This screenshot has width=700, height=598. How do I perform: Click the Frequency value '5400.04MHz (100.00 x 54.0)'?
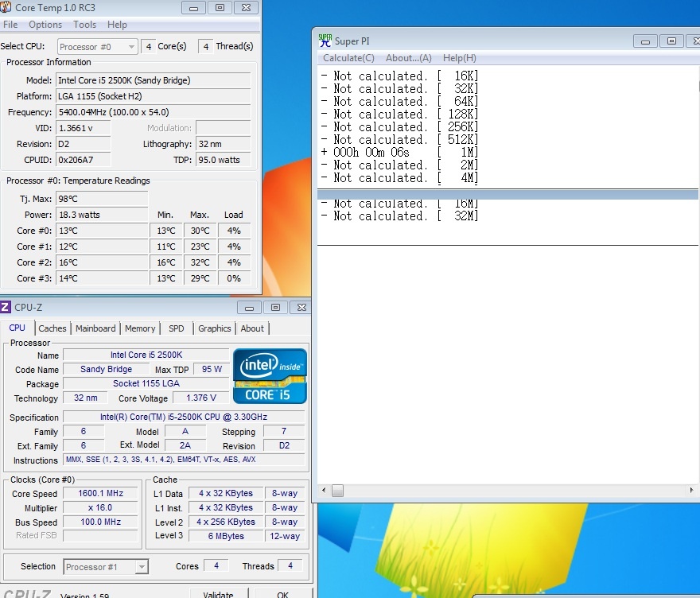[x=153, y=112]
